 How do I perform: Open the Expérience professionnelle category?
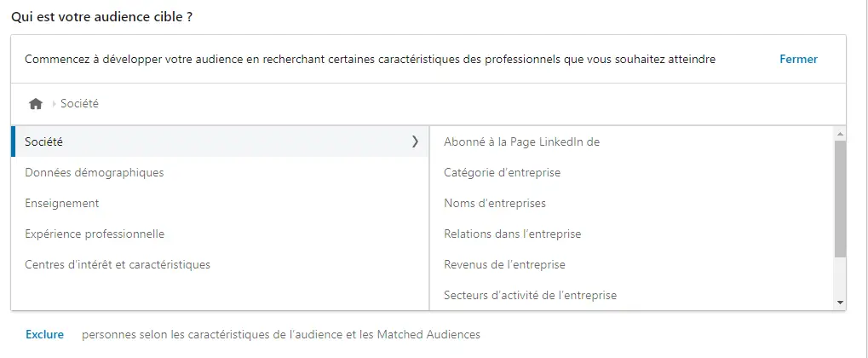[219, 234]
